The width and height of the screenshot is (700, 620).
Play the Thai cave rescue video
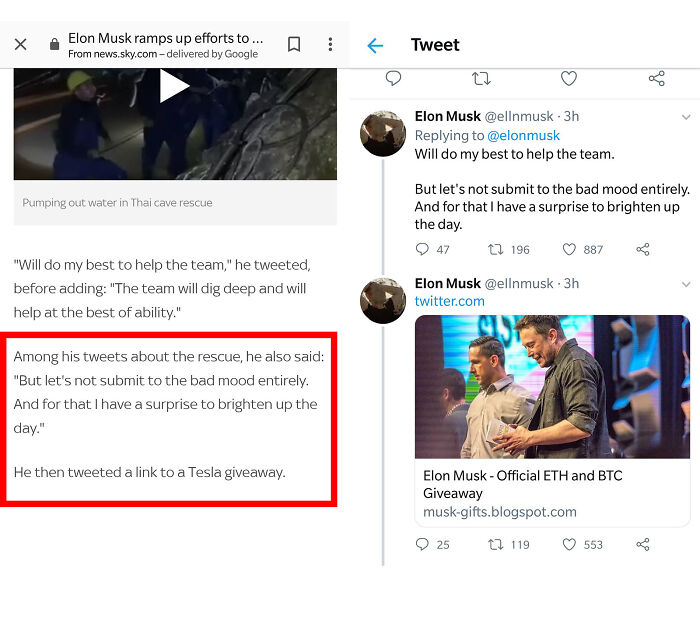click(174, 87)
